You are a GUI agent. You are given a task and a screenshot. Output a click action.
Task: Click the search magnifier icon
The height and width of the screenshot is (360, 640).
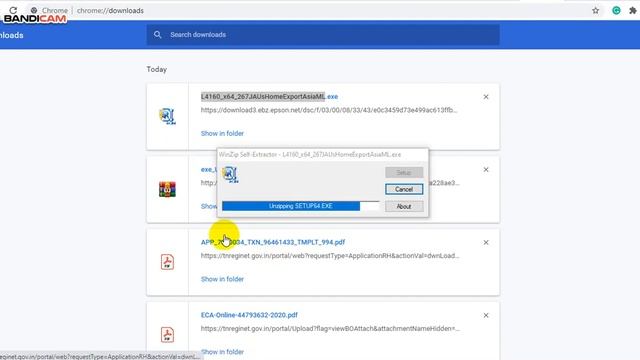(158, 35)
